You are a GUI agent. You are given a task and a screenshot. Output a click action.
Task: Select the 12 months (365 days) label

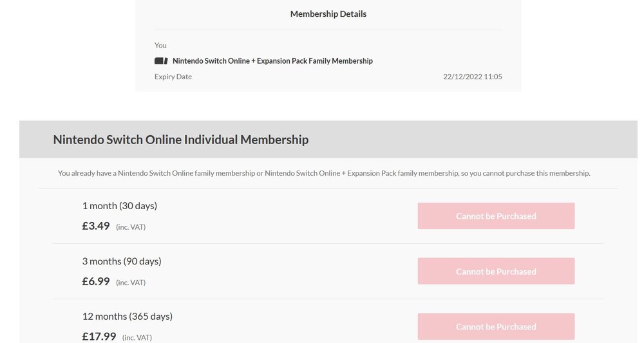pos(128,317)
